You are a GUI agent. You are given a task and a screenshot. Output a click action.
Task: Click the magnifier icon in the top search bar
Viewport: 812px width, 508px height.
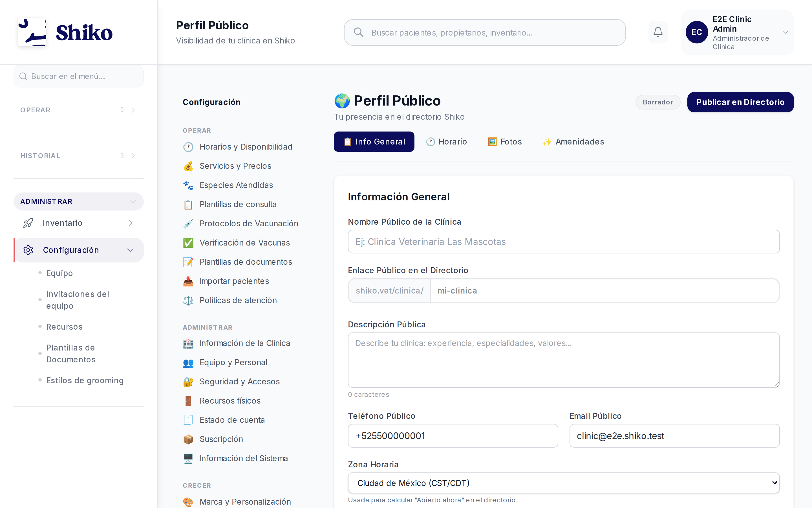pyautogui.click(x=359, y=32)
